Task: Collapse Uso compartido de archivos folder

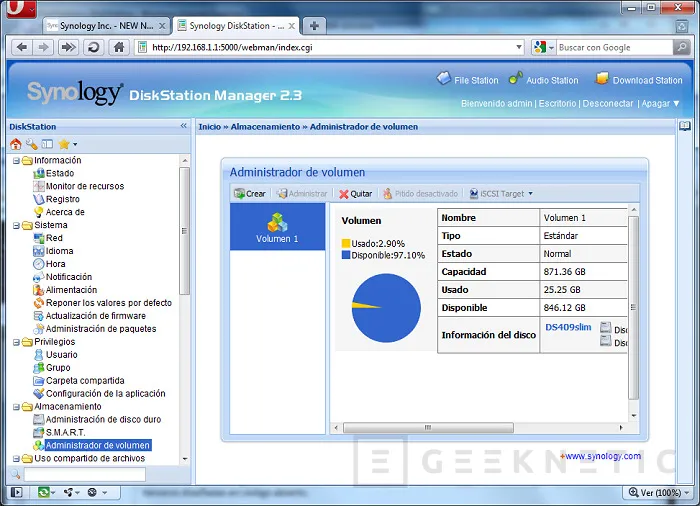Action: coord(16,458)
